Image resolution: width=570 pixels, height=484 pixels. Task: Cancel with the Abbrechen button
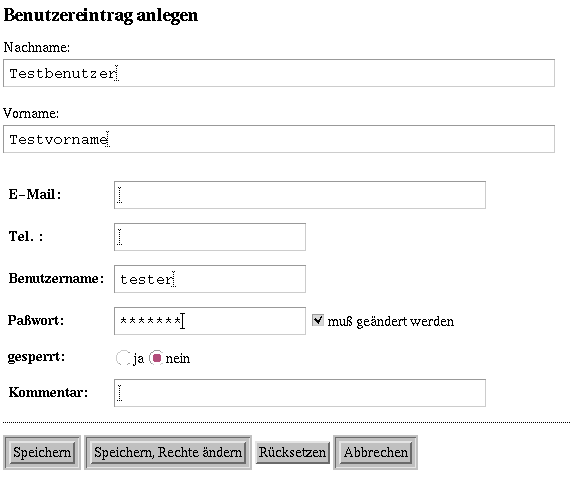[x=376, y=453]
